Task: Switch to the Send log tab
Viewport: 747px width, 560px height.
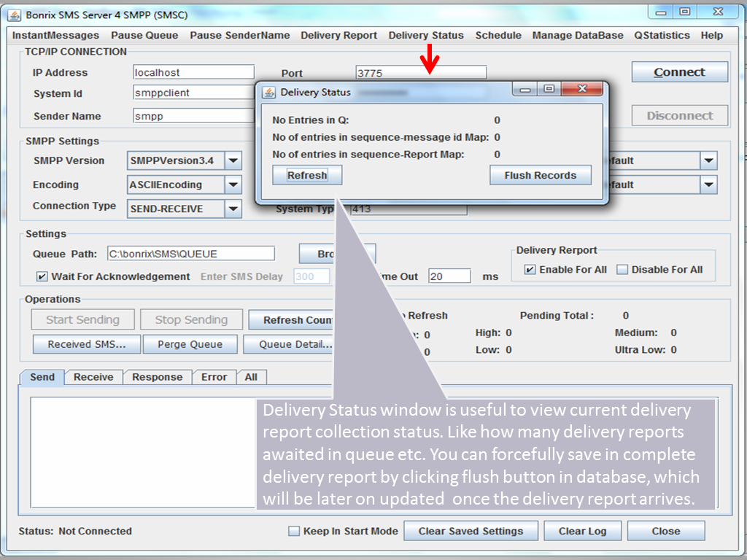Action: tap(42, 377)
